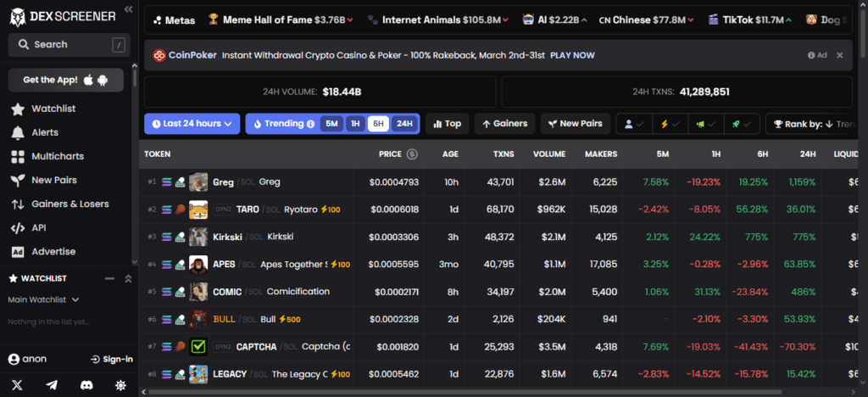Screen dimensions: 868x397
Task: Minimize the watchlist panel with dash icon
Action: 109,278
